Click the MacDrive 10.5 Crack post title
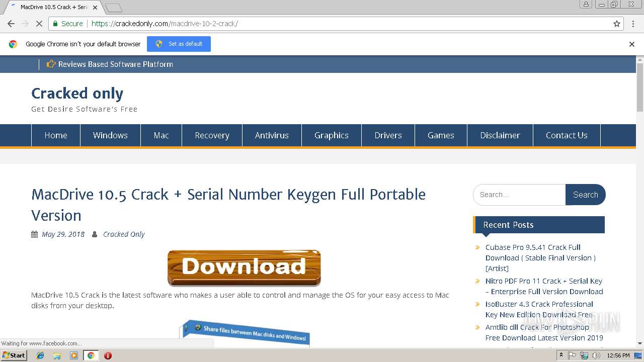The image size is (644, 362). coord(228,205)
